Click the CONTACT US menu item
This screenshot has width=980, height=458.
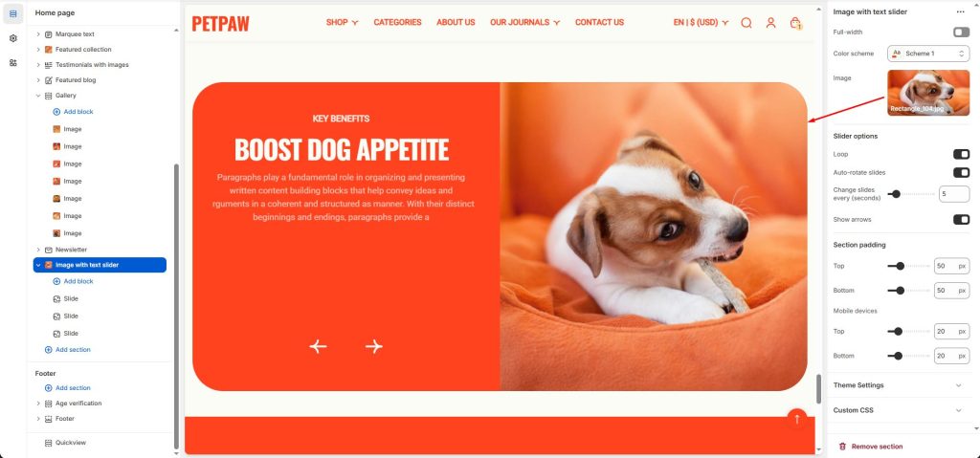(599, 23)
